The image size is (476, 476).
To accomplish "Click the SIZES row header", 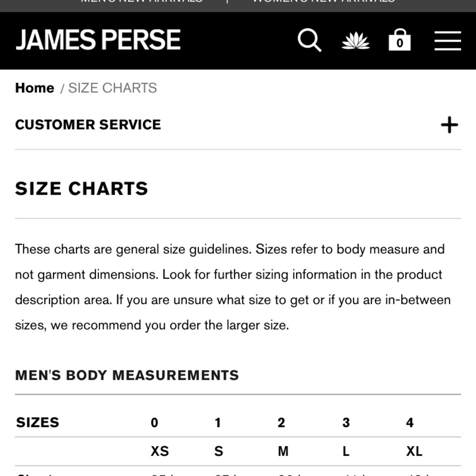I will coord(38,422).
